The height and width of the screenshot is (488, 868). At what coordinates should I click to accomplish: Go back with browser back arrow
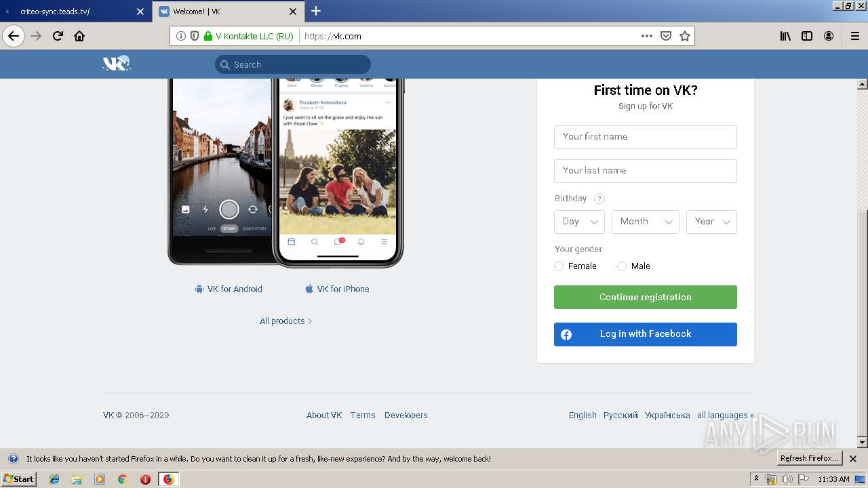point(14,36)
